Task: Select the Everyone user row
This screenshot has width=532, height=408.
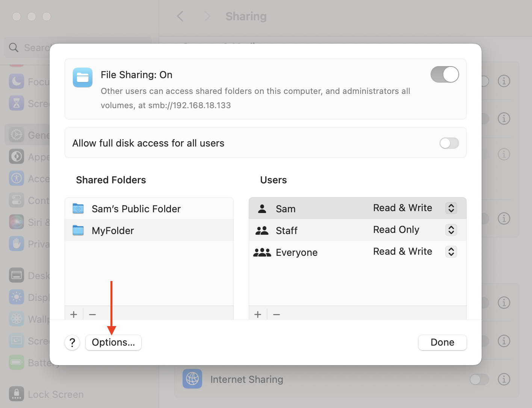Action: [358, 252]
